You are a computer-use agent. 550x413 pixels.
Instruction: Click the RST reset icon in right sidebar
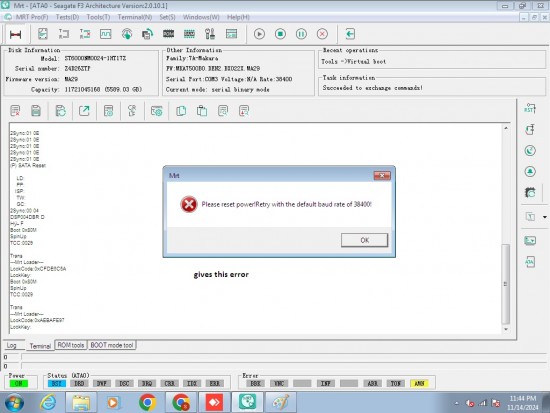pos(530,108)
